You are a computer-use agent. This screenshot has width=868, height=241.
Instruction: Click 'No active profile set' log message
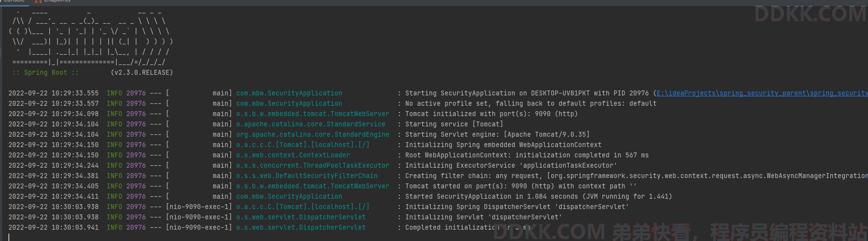click(531, 103)
